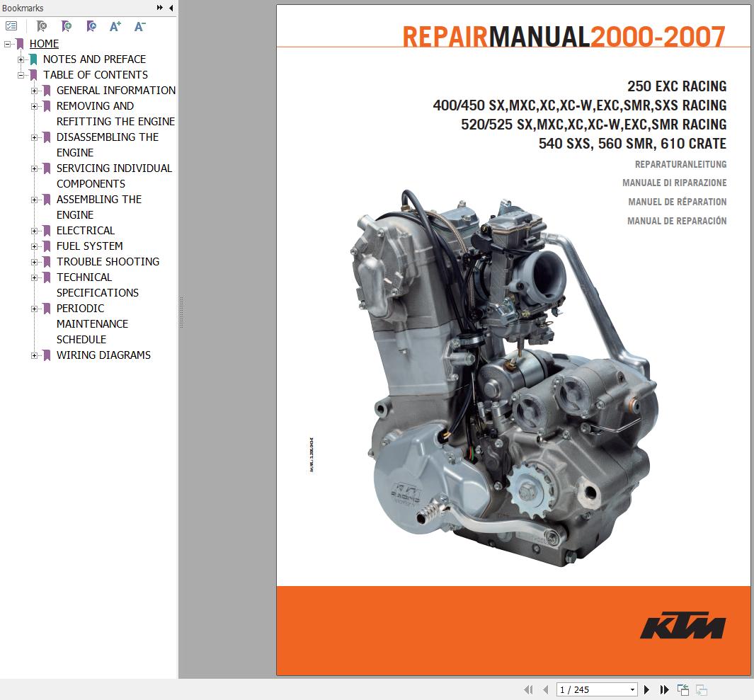
Task: Expand the Bookmarks pane wider with double arrows
Action: pyautogui.click(x=159, y=8)
